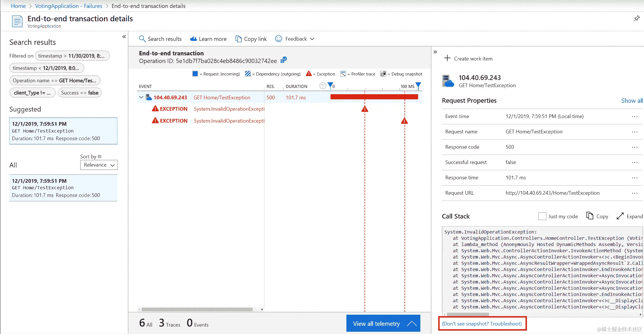Click the icon beside the Operation ID
644x334 pixels.
(x=284, y=60)
